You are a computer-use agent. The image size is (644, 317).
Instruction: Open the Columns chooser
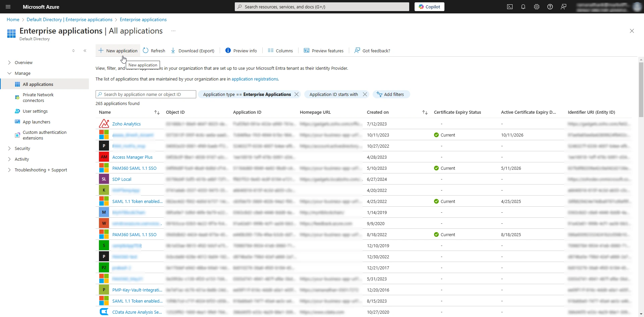[280, 51]
